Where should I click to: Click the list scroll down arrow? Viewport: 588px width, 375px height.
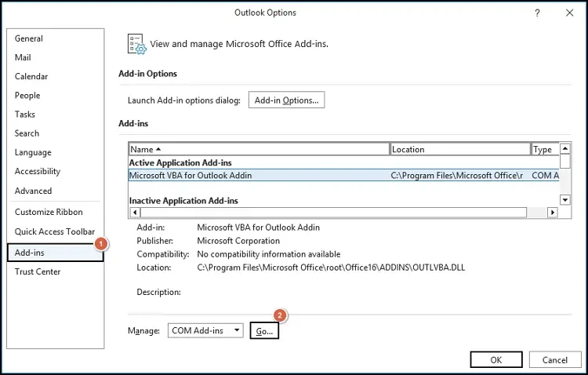coord(564,200)
